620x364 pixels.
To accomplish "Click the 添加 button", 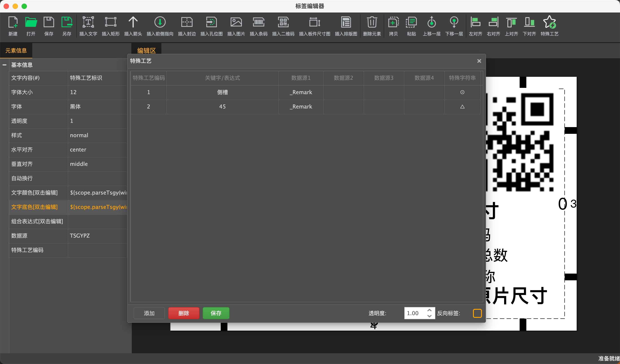I will point(149,313).
